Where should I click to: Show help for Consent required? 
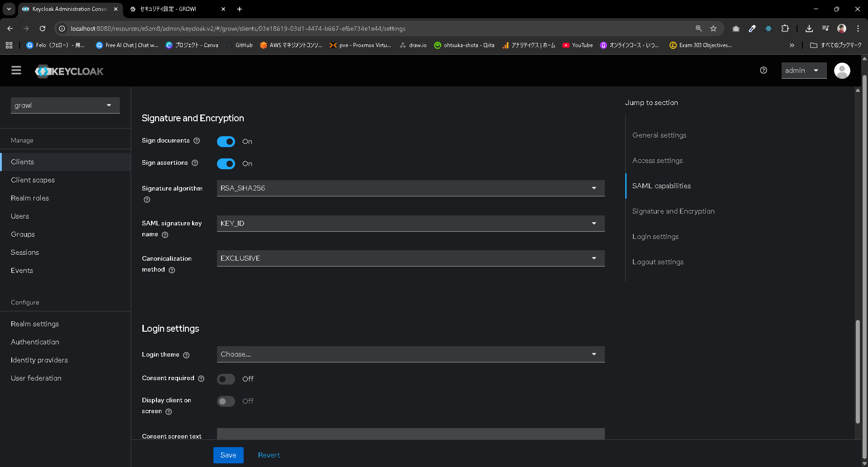coord(201,379)
